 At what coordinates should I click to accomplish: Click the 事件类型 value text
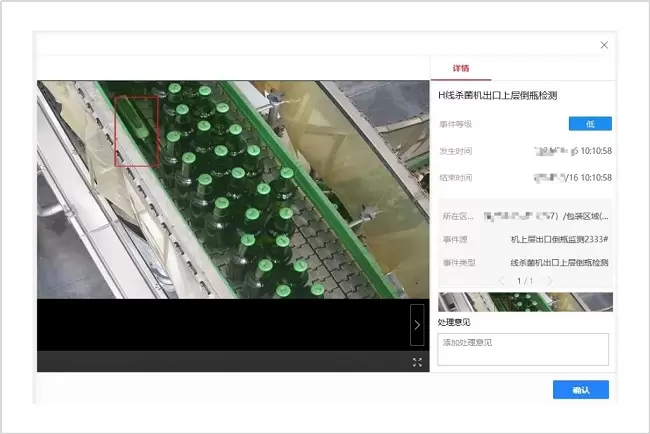coord(560,262)
